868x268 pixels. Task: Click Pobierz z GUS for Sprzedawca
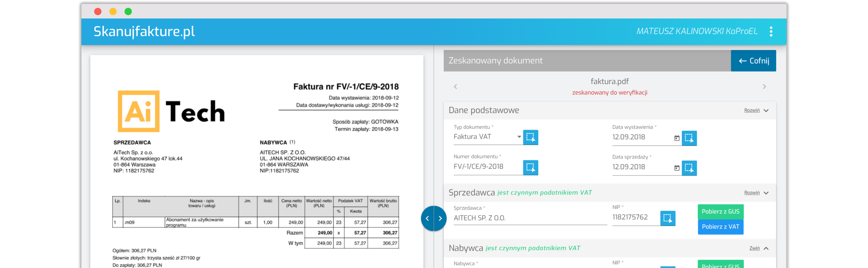coord(720,211)
